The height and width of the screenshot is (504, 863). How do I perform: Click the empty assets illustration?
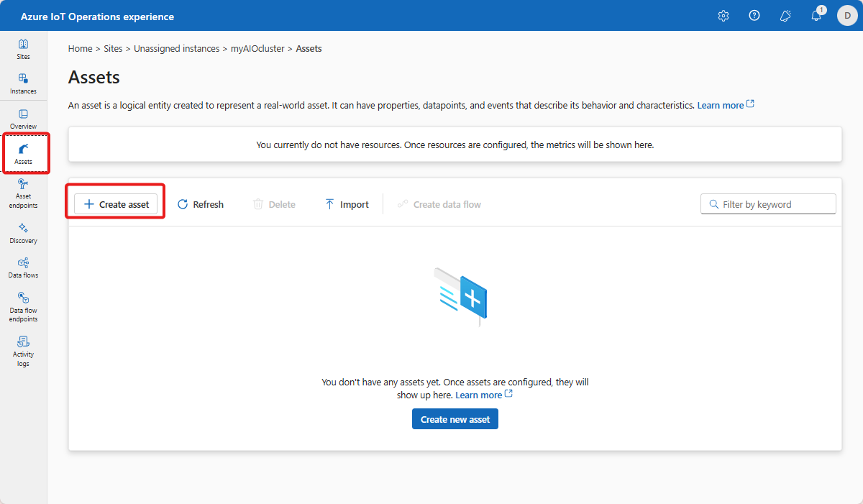(x=460, y=295)
